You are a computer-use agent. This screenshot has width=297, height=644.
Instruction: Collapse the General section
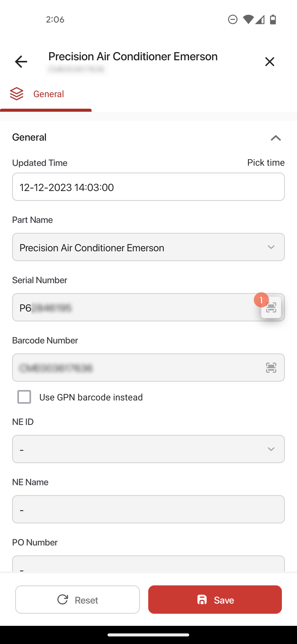(x=276, y=138)
